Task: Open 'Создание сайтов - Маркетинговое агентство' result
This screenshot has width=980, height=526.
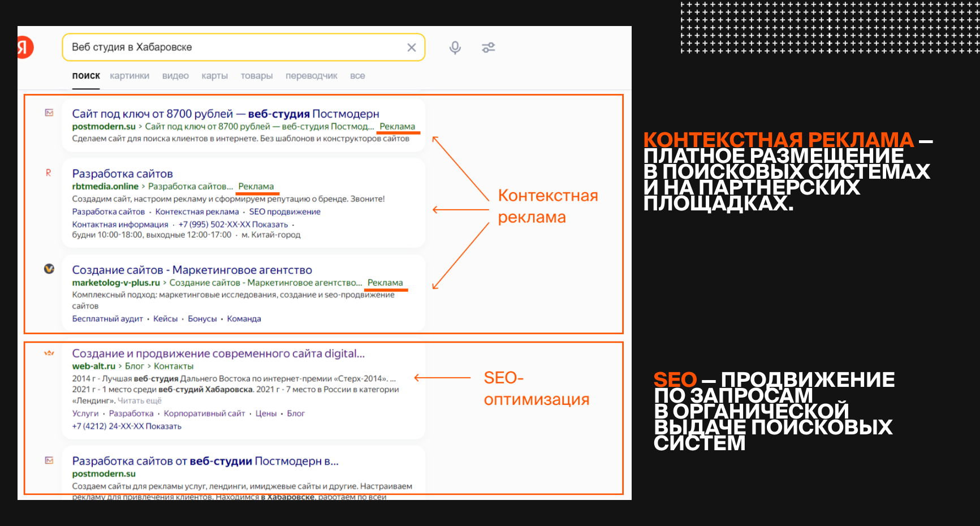Action: click(x=192, y=270)
